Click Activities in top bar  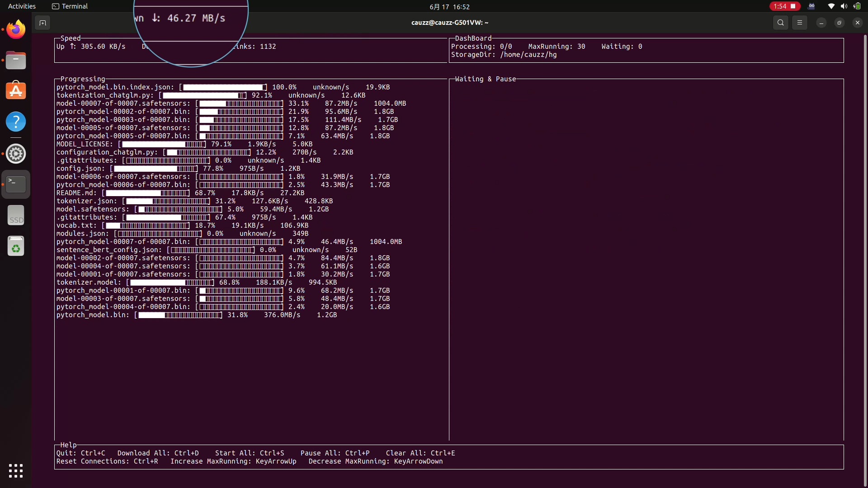click(22, 6)
